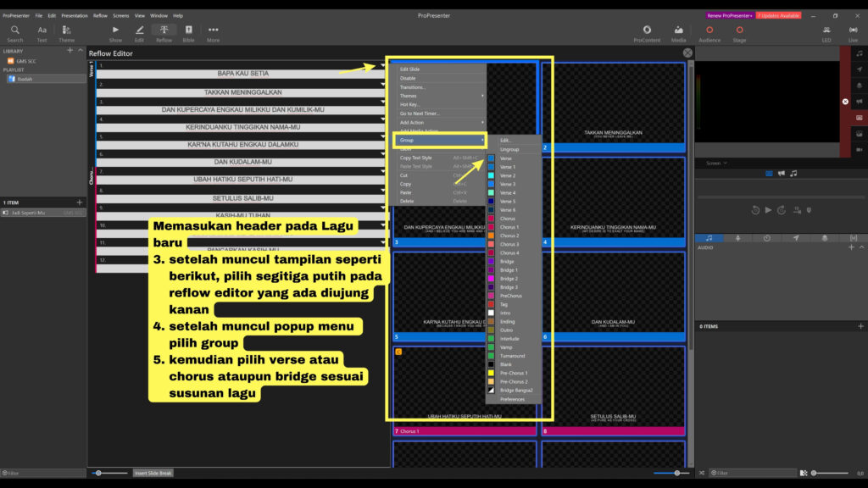Add a new library with plus icon
The height and width of the screenshot is (488, 868).
click(x=70, y=50)
